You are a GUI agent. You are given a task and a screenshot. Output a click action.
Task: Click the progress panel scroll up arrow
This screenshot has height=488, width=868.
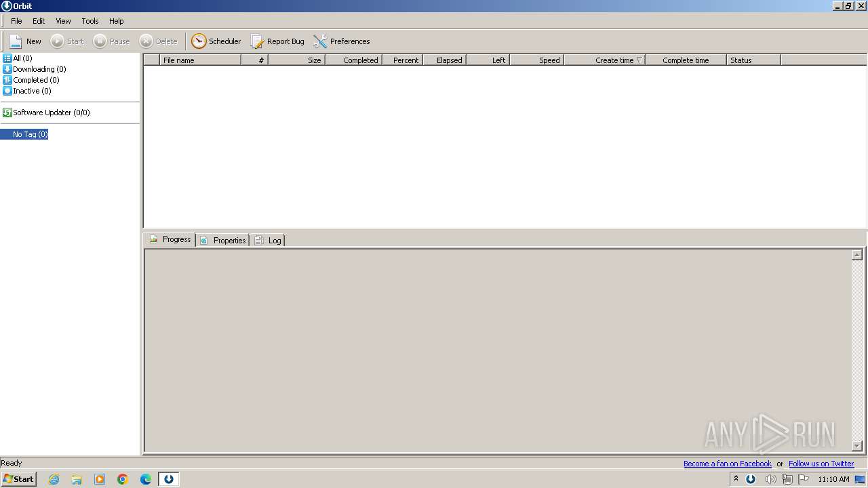[x=857, y=255]
